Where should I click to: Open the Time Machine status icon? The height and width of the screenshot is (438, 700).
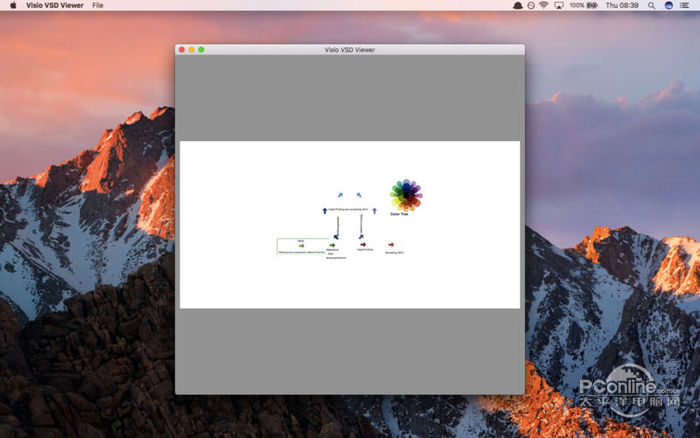click(531, 5)
